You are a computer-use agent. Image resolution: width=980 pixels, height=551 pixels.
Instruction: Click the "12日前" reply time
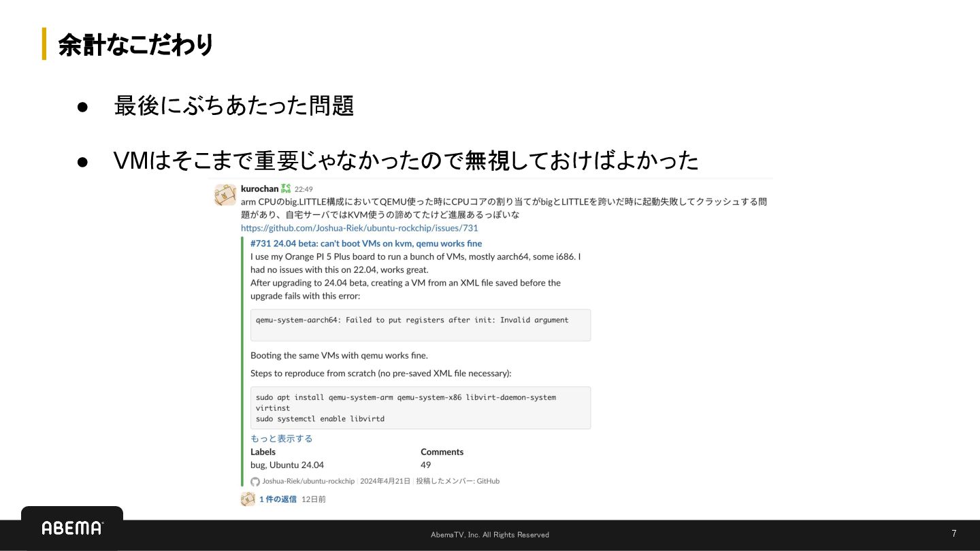(314, 499)
